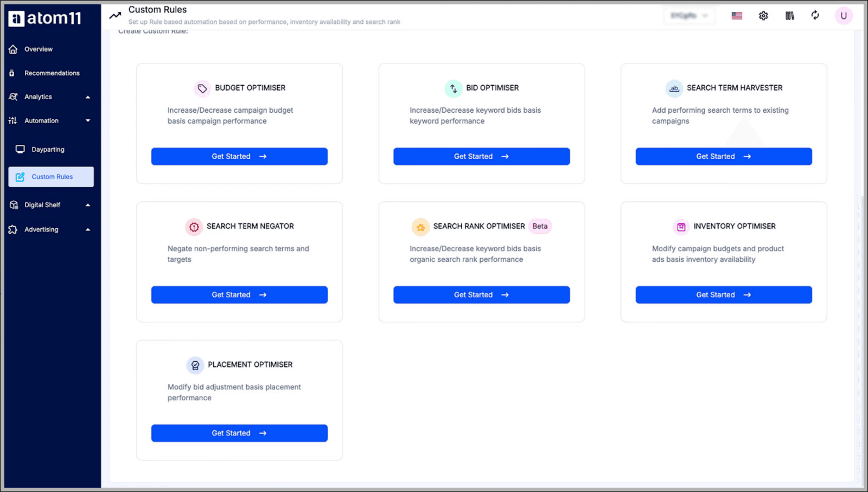Screen dimensions: 868x492
Task: Click the Search Term Negator icon
Action: [194, 227]
